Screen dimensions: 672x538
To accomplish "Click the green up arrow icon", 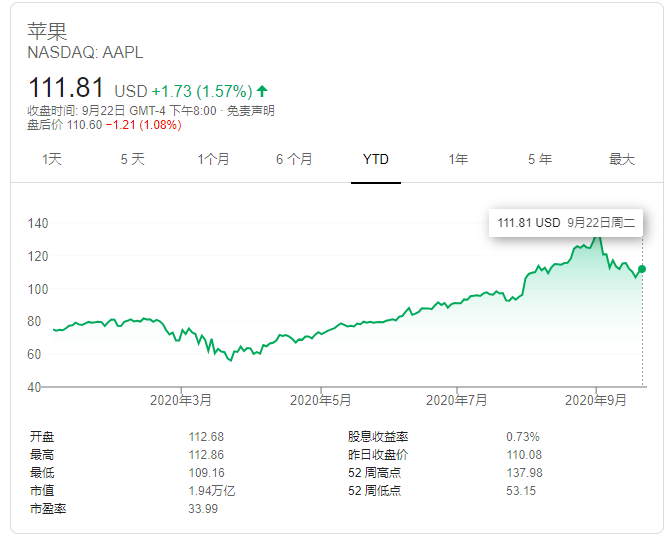I will point(262,89).
